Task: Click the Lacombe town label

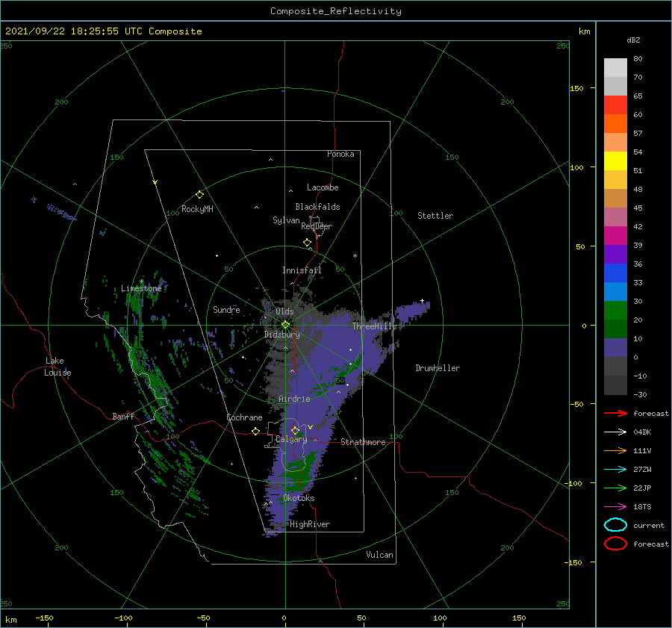Action: (x=323, y=187)
